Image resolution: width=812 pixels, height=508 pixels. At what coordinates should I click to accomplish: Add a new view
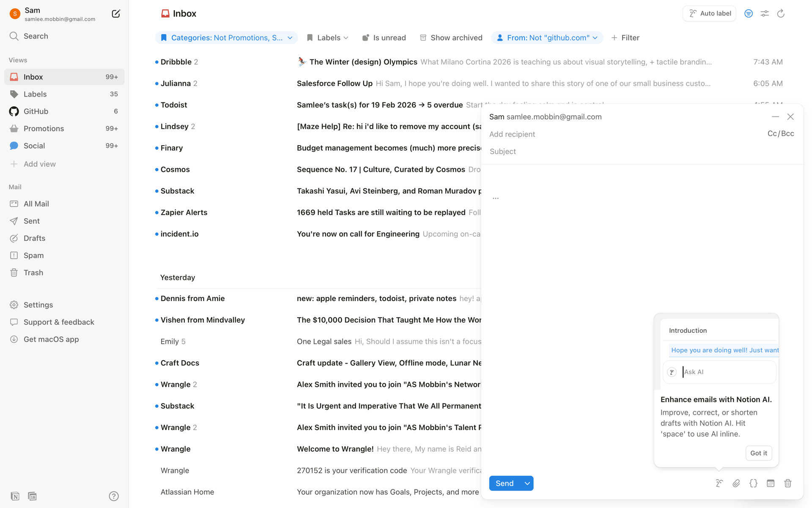tap(64, 164)
